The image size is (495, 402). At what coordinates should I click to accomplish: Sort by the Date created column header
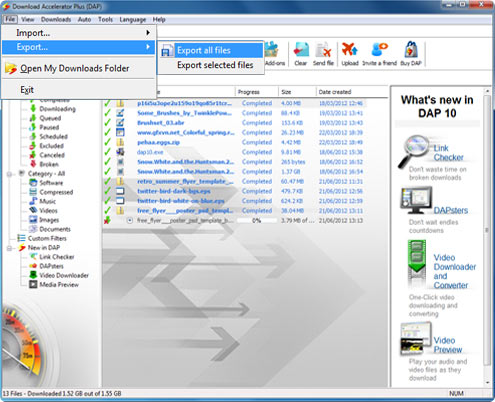(x=352, y=92)
